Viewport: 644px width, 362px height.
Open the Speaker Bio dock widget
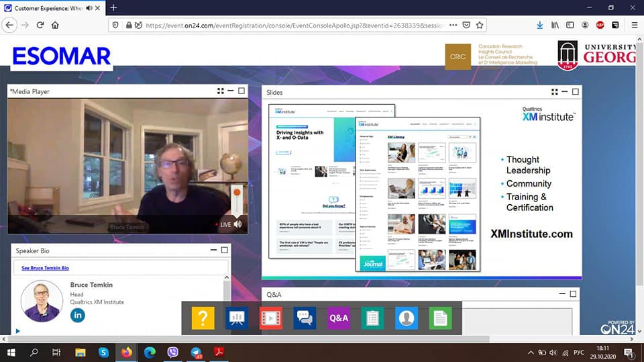click(407, 318)
